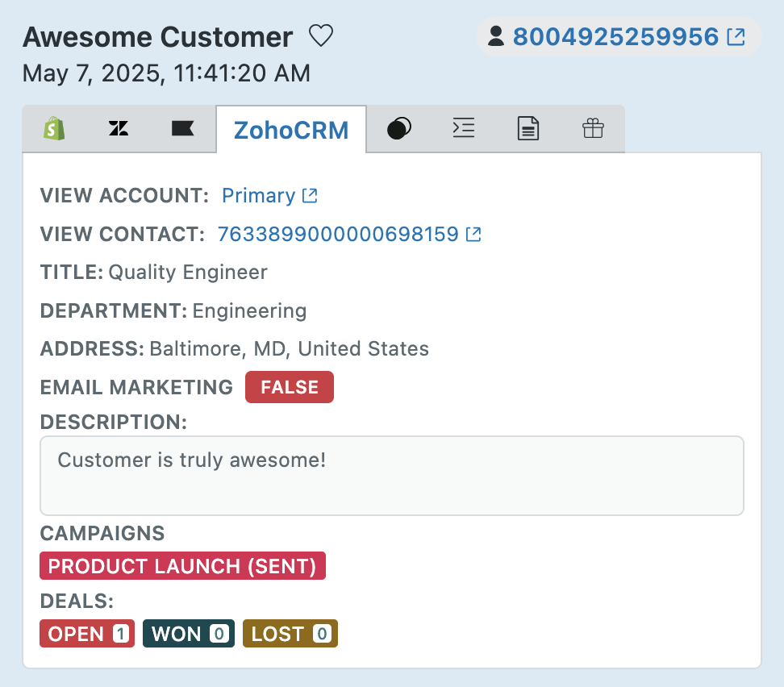This screenshot has width=784, height=687.
Task: Click the FALSE email marketing badge
Action: [290, 387]
